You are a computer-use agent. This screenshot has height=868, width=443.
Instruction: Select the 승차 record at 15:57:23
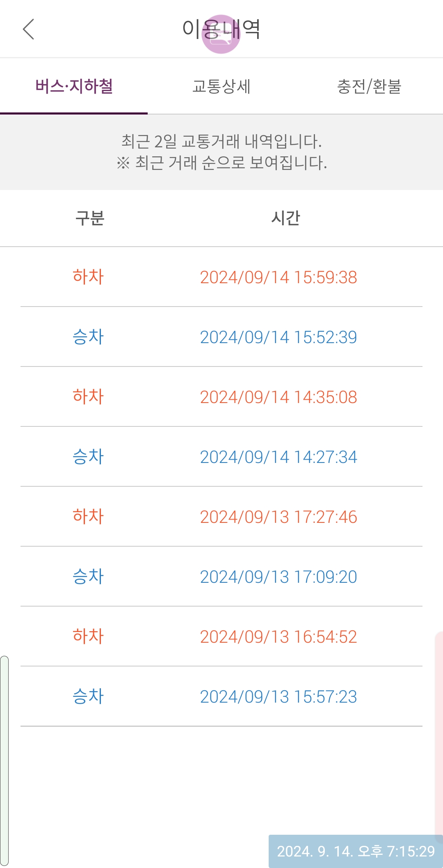[x=221, y=696]
